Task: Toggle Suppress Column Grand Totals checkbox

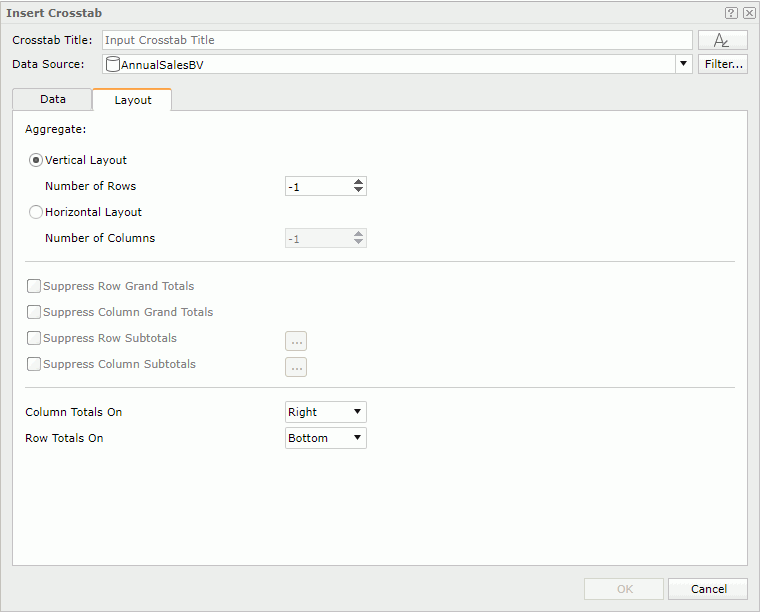Action: 34,312
